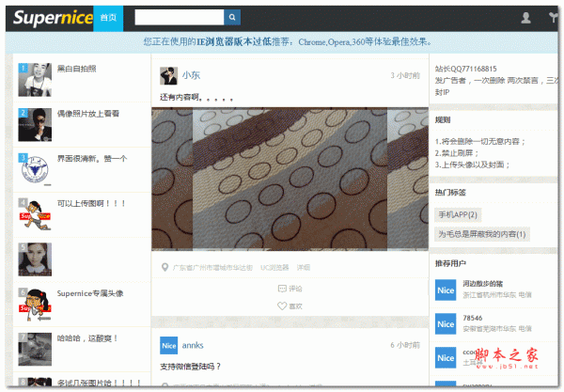Click the search magnifier button

(232, 17)
